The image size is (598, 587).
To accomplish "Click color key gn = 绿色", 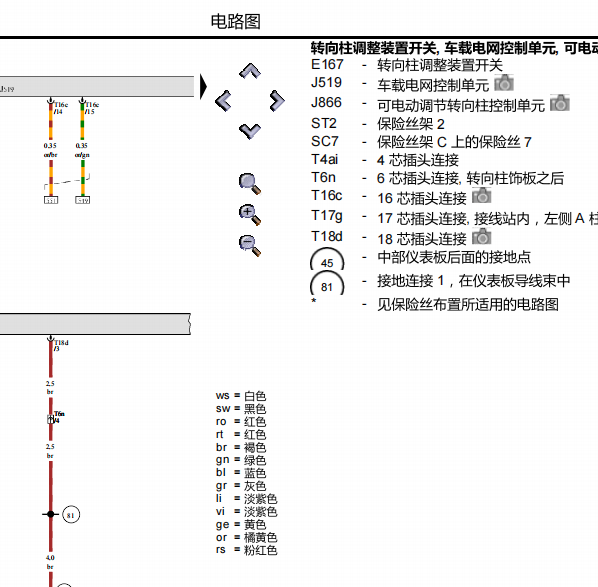I will click(241, 460).
